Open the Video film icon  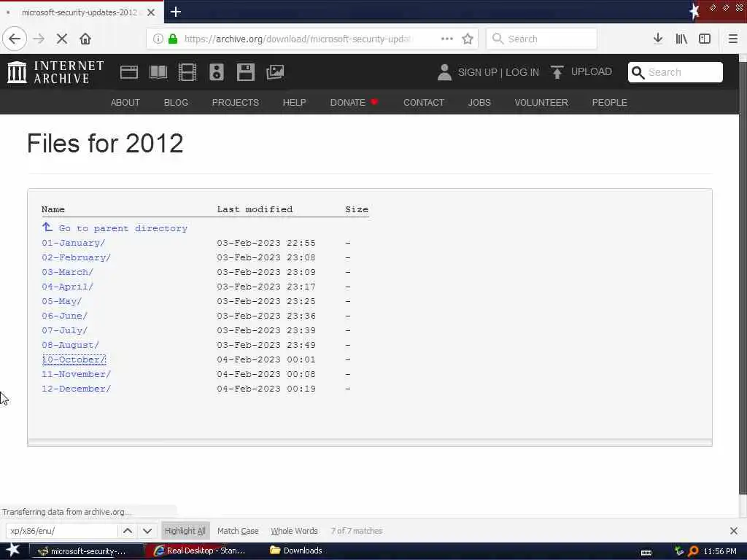coord(187,72)
